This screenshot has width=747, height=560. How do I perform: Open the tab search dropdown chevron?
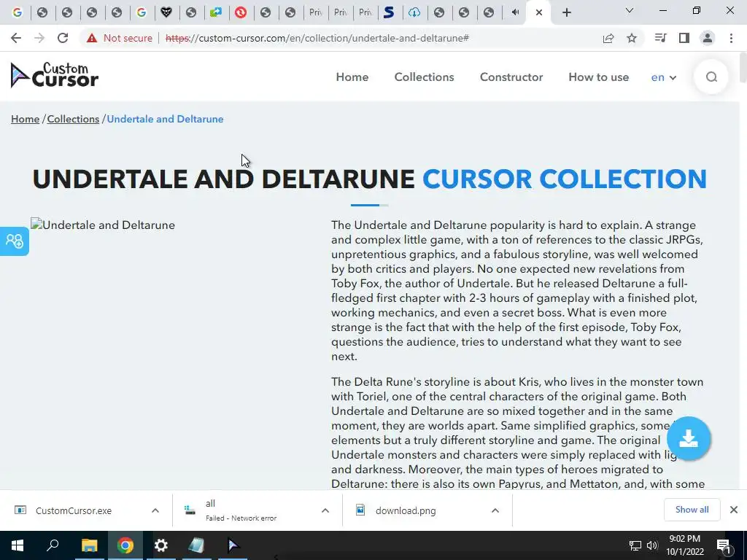[630, 10]
